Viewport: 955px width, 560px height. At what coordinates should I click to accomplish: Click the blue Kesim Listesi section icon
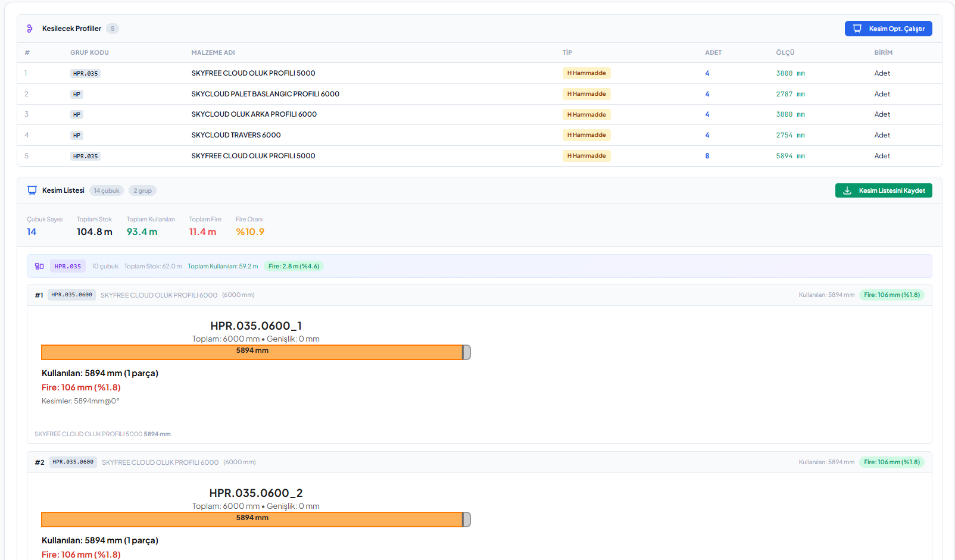point(32,190)
